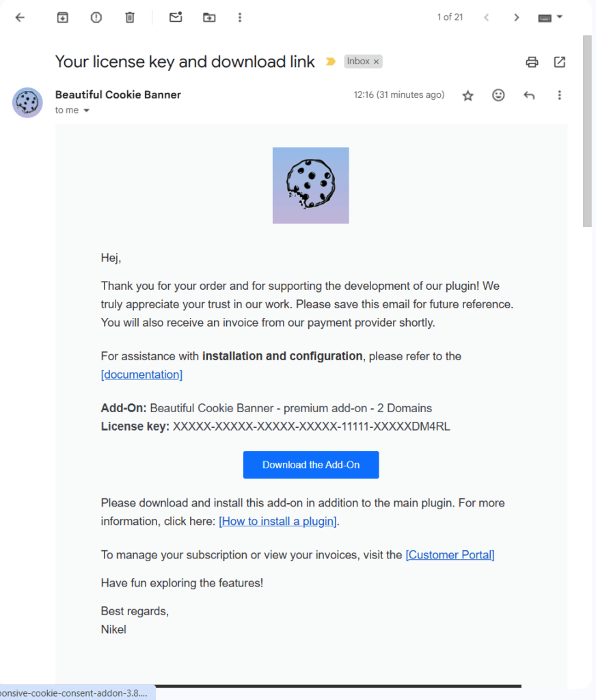Remove the Inbox label from email
Screen dimensions: 596x700
click(377, 62)
